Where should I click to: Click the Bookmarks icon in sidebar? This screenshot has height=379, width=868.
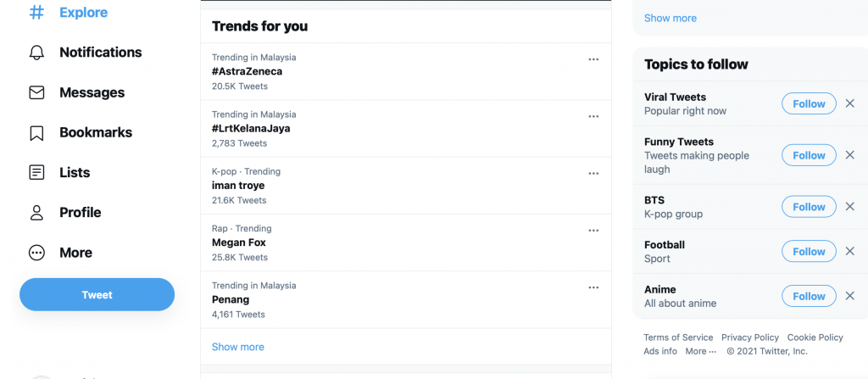[x=36, y=133]
